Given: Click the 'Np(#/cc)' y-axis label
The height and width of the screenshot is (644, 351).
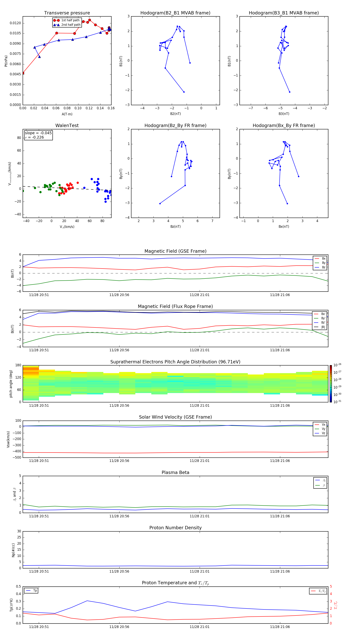Looking at the screenshot, I should (x=13, y=550).
